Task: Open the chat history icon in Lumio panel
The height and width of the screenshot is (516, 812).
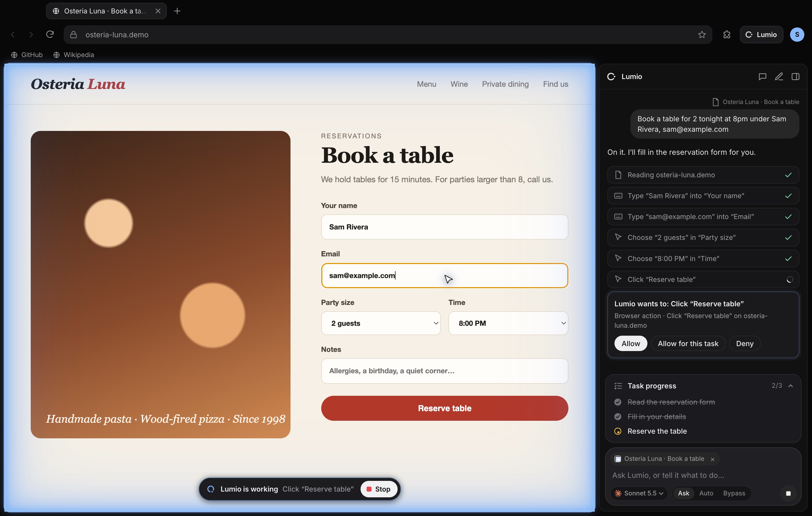Action: point(762,77)
